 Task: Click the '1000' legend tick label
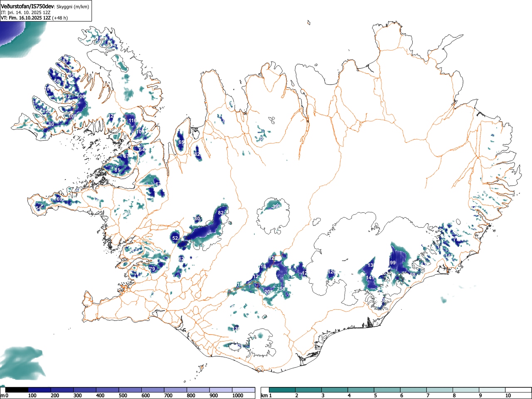[x=238, y=396]
